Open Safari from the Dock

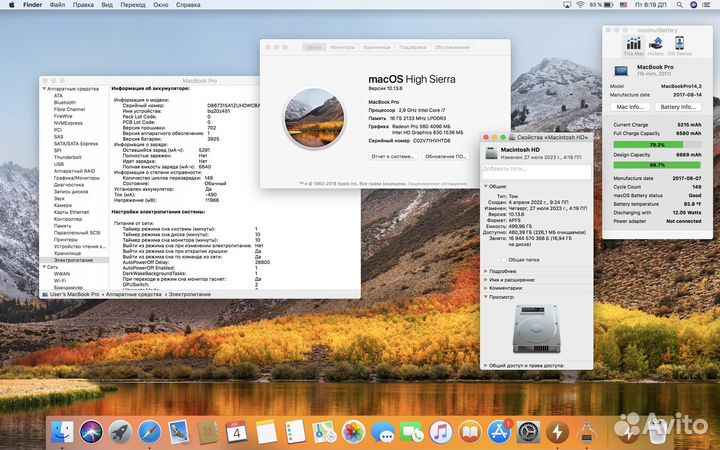[150, 432]
